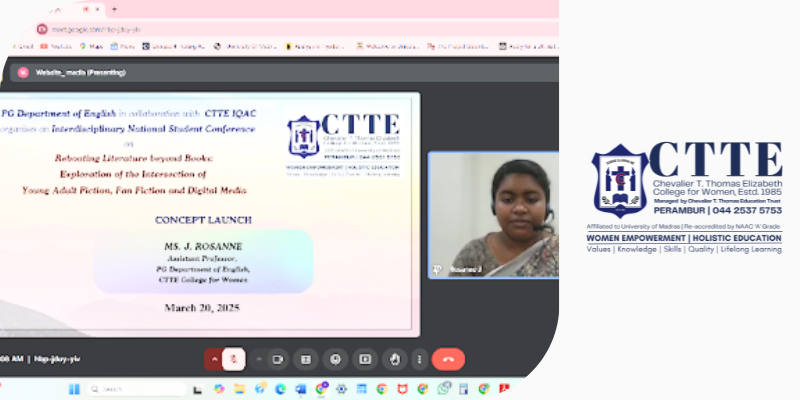Click 'Website_media (Presenting)' label

coord(81,72)
